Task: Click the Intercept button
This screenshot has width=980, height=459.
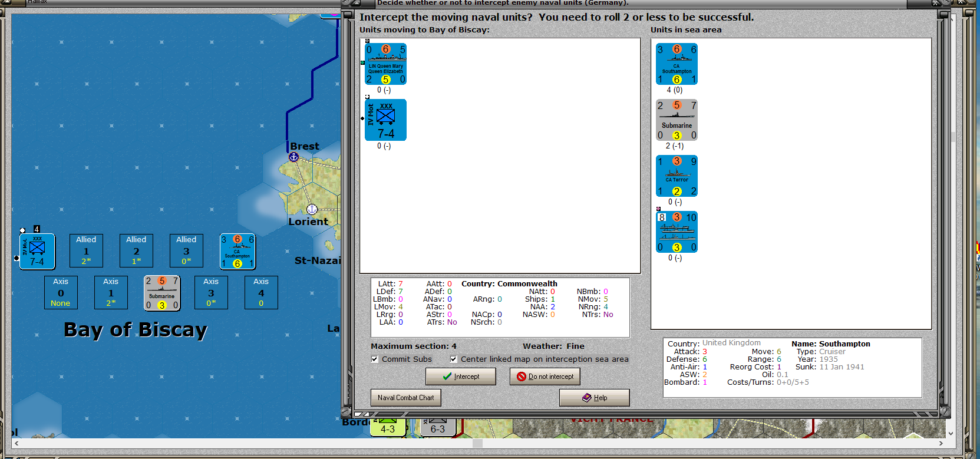Action: [x=461, y=377]
